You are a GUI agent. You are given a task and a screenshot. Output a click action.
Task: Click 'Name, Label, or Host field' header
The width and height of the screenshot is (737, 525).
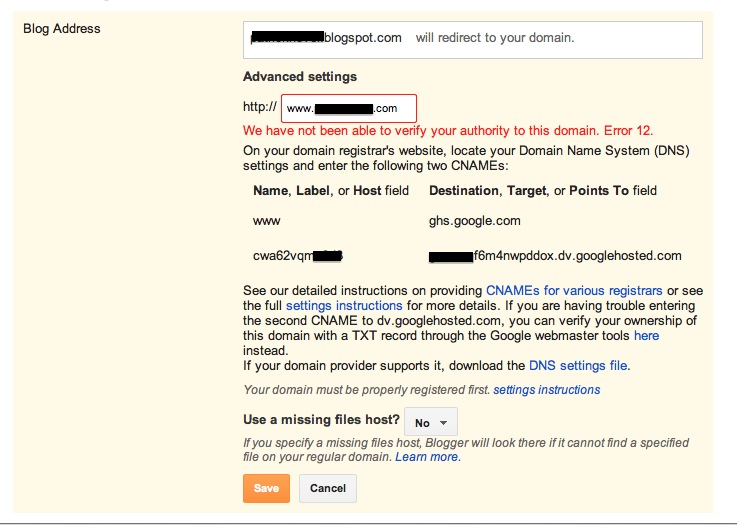tap(331, 190)
